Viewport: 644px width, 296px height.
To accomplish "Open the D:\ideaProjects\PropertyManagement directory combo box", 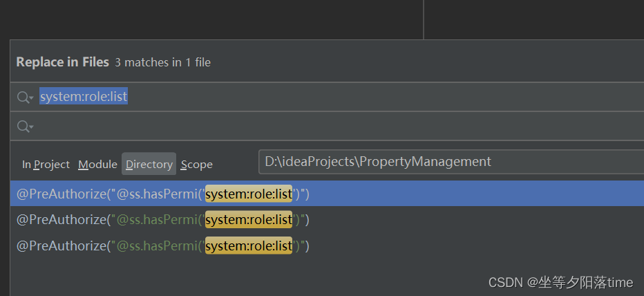I will tap(451, 162).
